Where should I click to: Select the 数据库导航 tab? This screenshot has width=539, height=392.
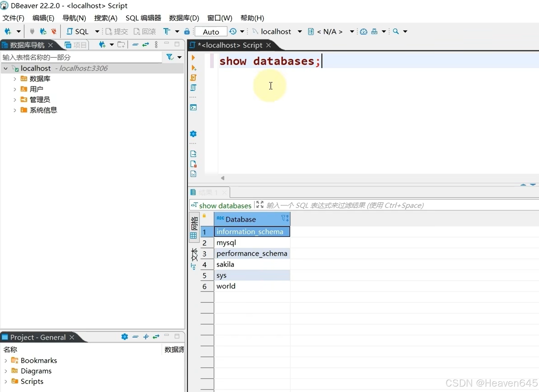coord(27,45)
